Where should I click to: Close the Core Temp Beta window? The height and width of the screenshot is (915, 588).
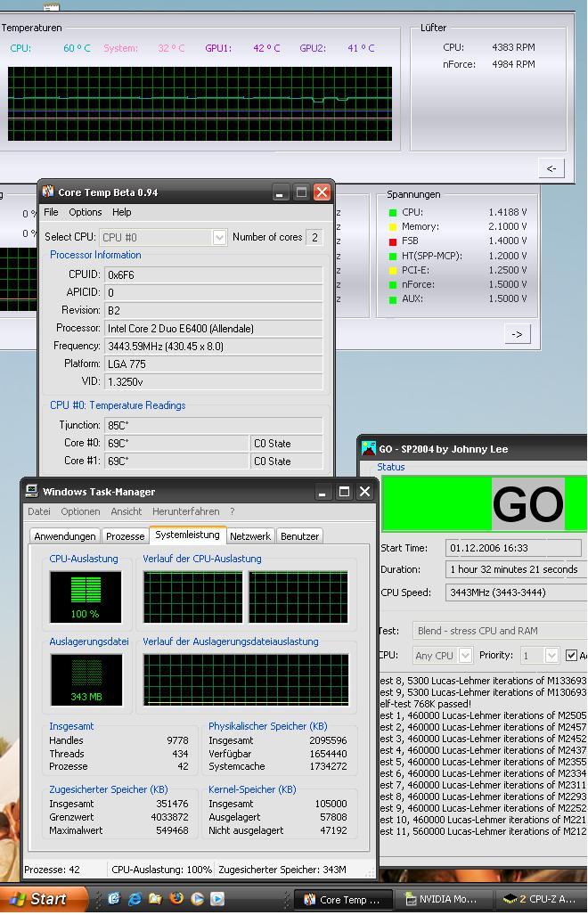tap(322, 192)
